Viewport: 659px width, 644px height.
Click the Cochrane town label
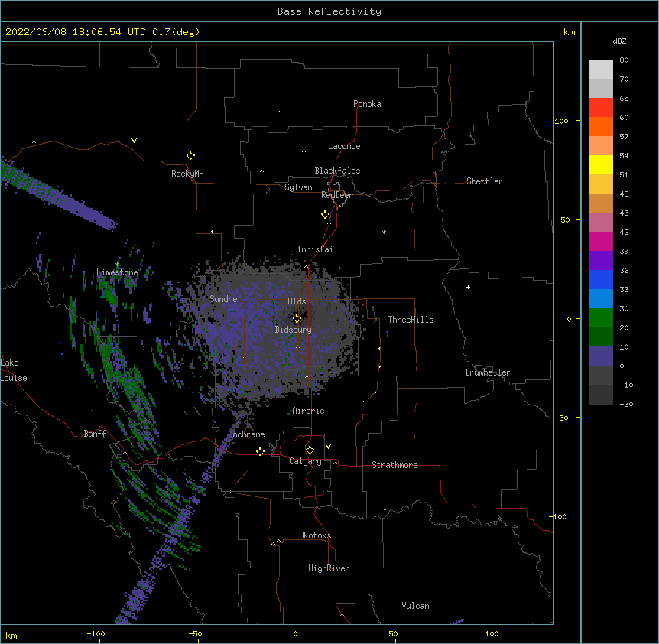point(246,434)
